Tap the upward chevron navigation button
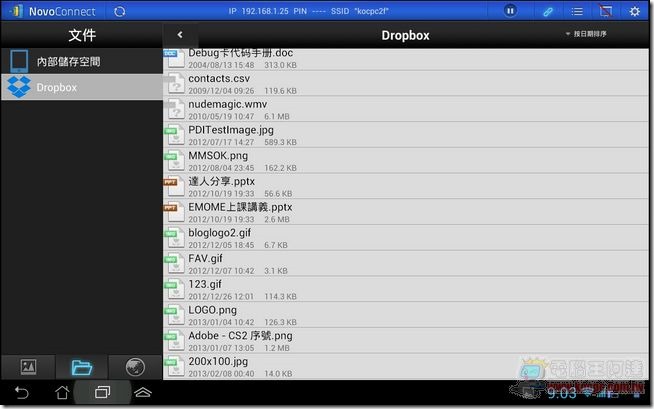The height and width of the screenshot is (409, 654). [143, 392]
